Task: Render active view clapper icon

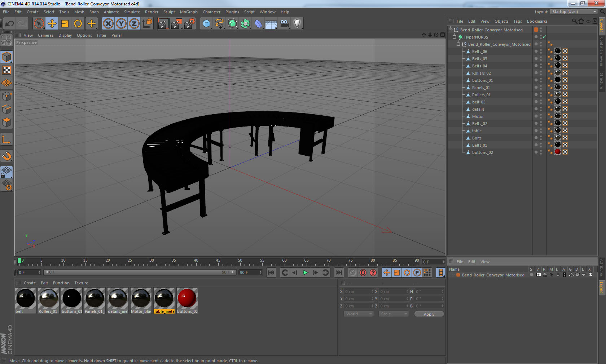Action: point(163,24)
